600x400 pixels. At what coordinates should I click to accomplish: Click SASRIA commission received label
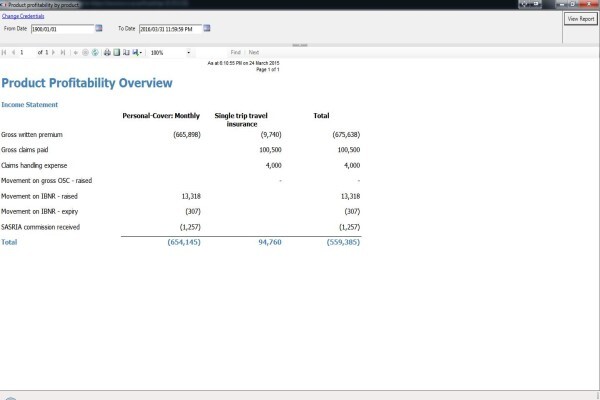41,227
